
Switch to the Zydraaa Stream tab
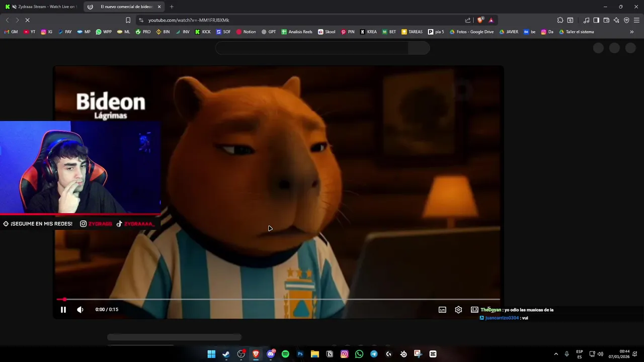[40, 7]
